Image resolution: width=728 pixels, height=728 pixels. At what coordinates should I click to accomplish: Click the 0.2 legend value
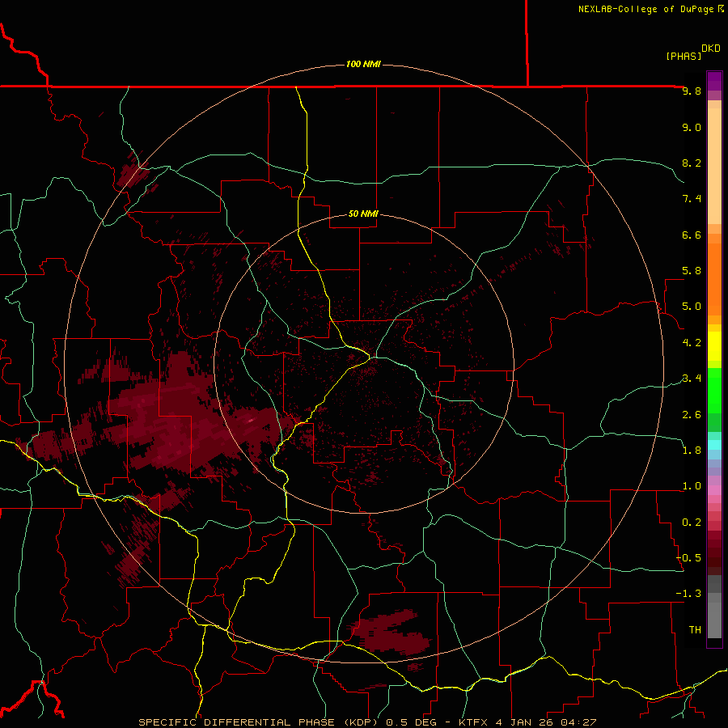[x=692, y=523]
